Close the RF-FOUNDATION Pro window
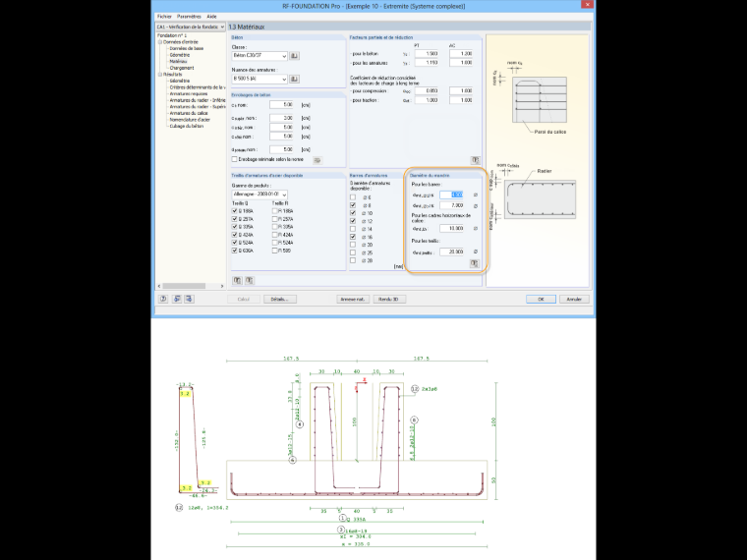Screen dimensions: 747x560 (587, 4)
